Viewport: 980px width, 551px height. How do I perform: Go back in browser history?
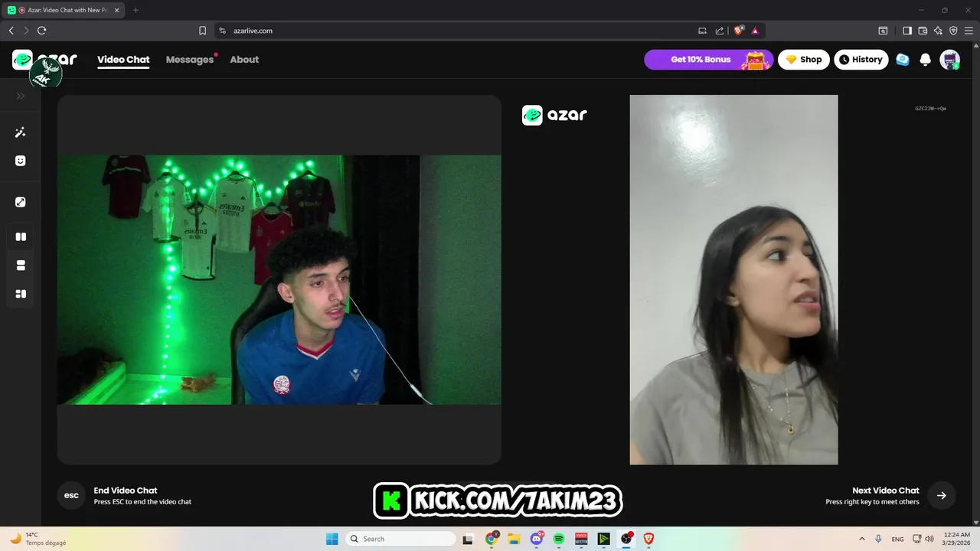click(11, 31)
